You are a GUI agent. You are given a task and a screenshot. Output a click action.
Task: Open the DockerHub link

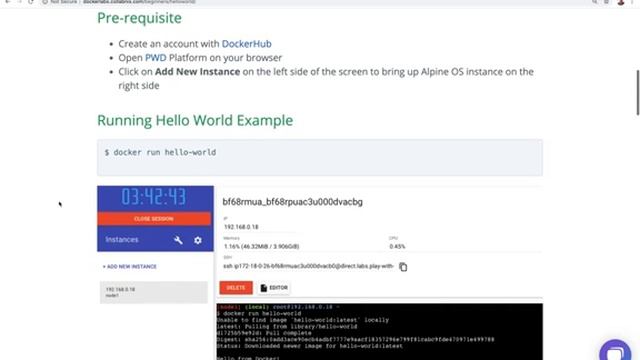click(246, 44)
